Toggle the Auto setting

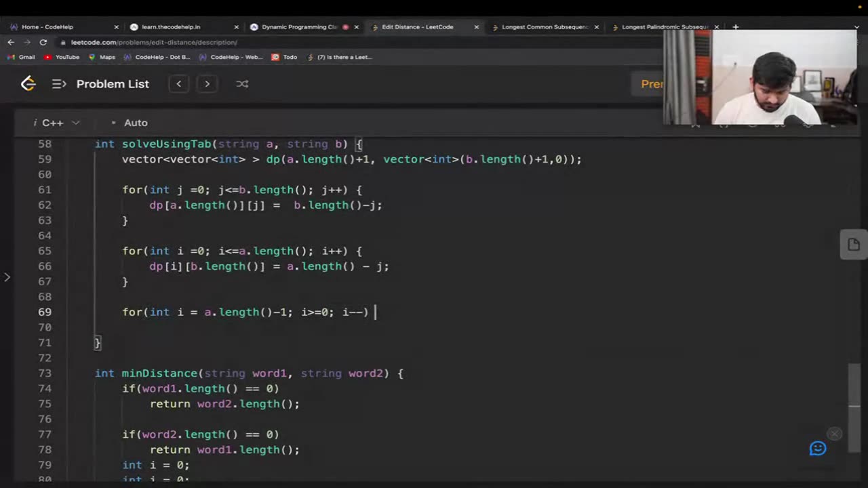pyautogui.click(x=130, y=123)
